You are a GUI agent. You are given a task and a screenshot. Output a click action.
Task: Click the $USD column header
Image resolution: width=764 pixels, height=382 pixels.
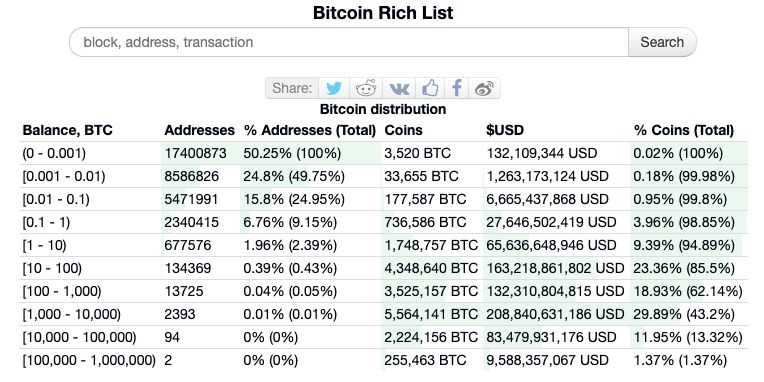pos(505,131)
